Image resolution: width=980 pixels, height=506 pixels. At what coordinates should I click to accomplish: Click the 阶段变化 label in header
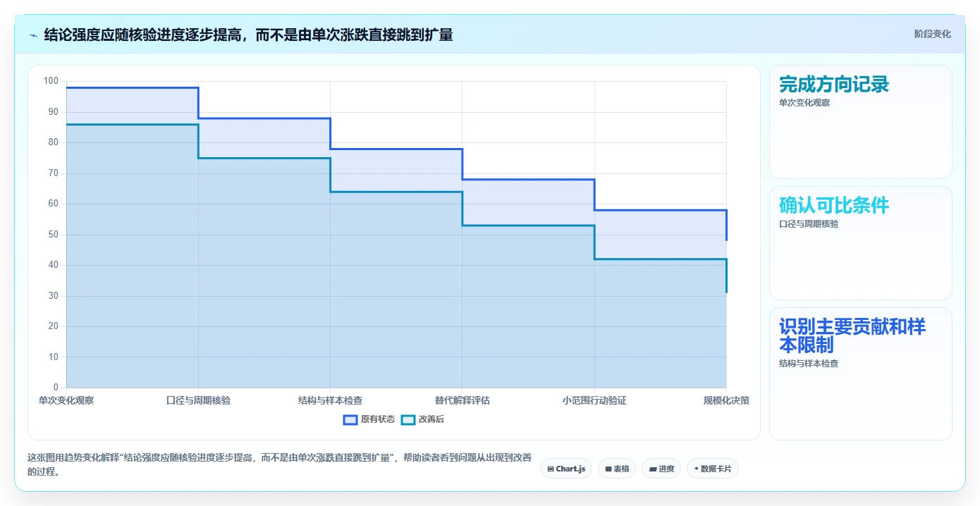pos(932,34)
